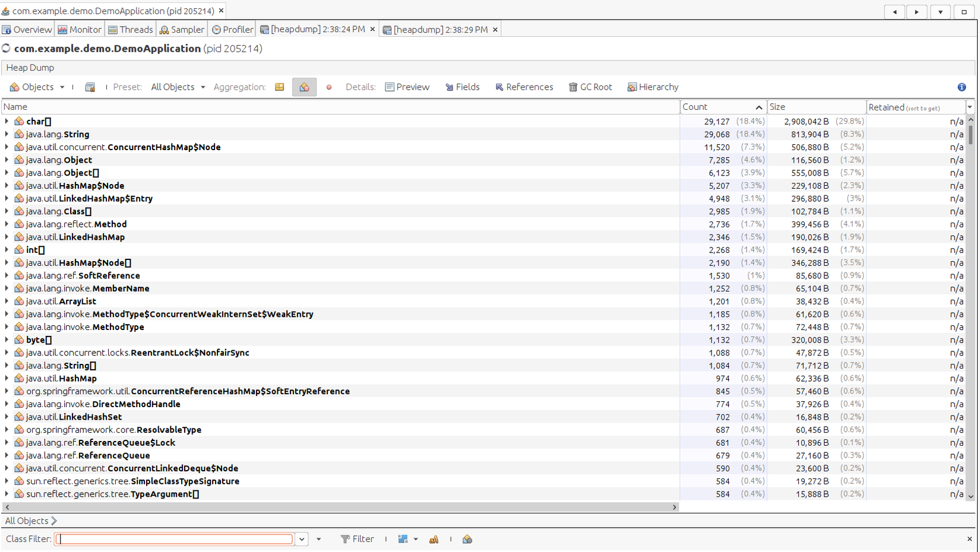Sort by the Name column header

click(340, 107)
